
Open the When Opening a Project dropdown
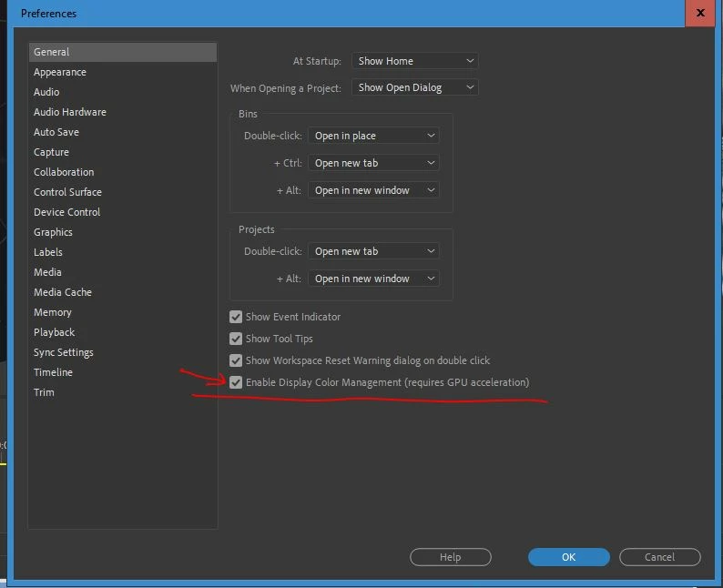coord(415,87)
